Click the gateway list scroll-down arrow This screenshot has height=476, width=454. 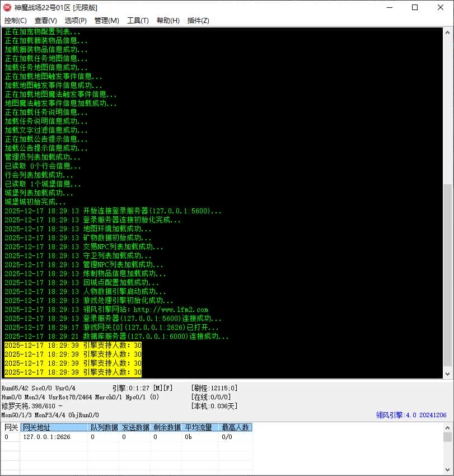(x=447, y=470)
